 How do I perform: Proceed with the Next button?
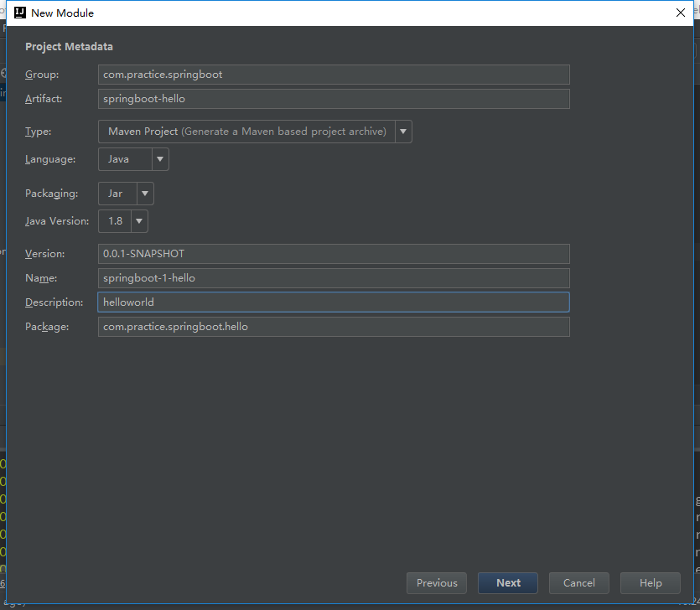pos(508,583)
